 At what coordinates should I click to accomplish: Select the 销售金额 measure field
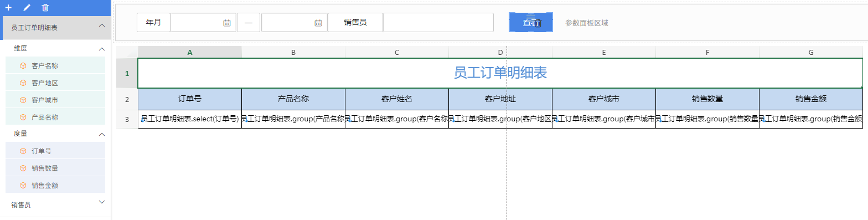coord(55,185)
